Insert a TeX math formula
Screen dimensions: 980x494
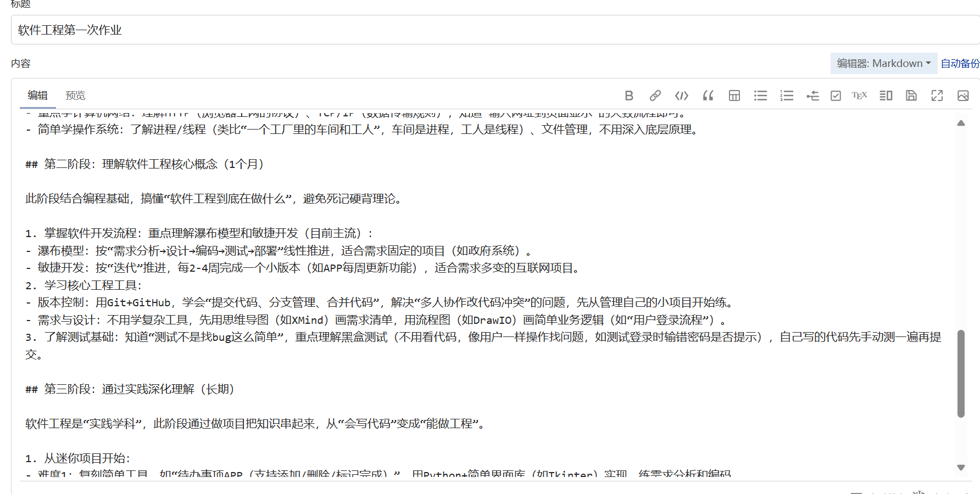click(859, 96)
